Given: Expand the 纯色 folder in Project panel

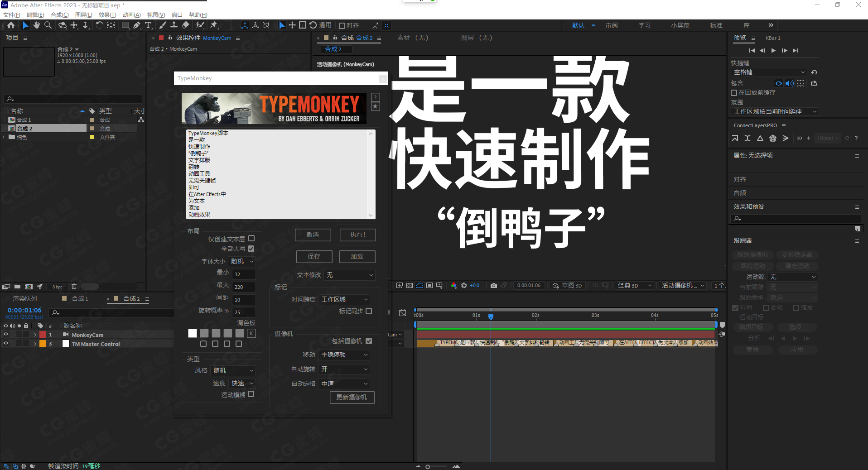Looking at the screenshot, I should (x=4, y=137).
